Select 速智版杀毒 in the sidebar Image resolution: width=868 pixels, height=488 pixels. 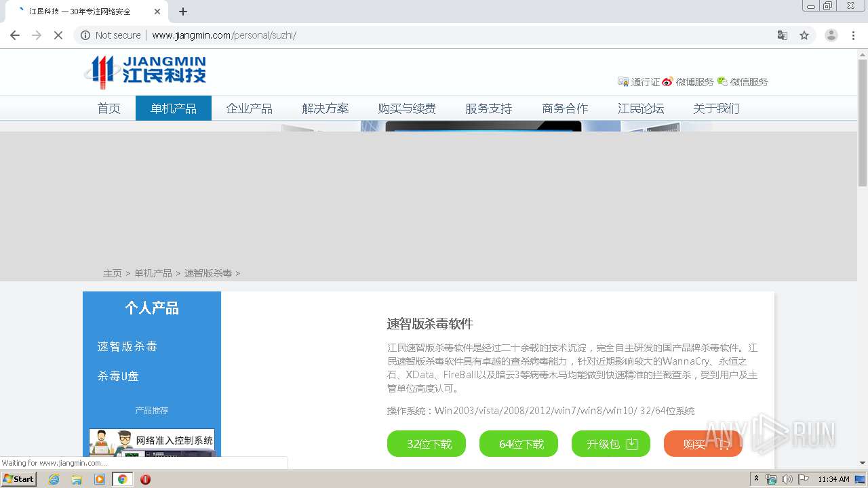click(127, 346)
